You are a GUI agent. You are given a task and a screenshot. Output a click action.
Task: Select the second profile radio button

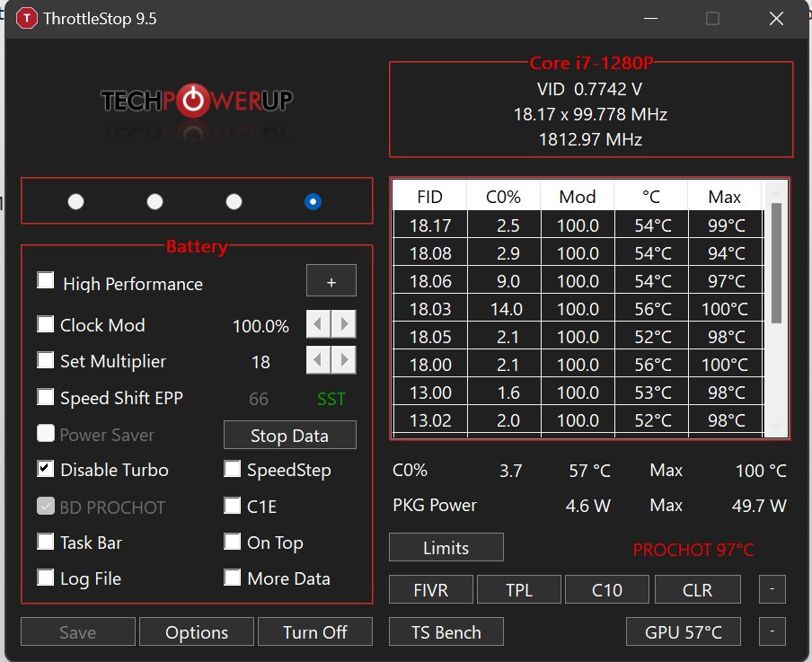154,201
